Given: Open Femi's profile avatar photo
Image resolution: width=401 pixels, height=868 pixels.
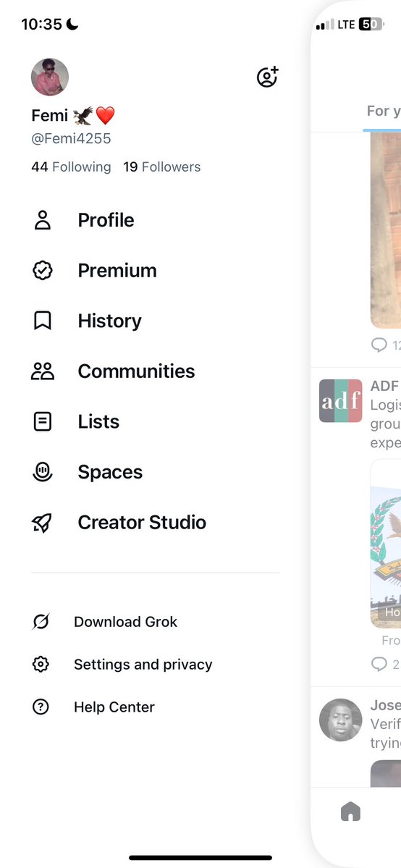Looking at the screenshot, I should click(50, 77).
